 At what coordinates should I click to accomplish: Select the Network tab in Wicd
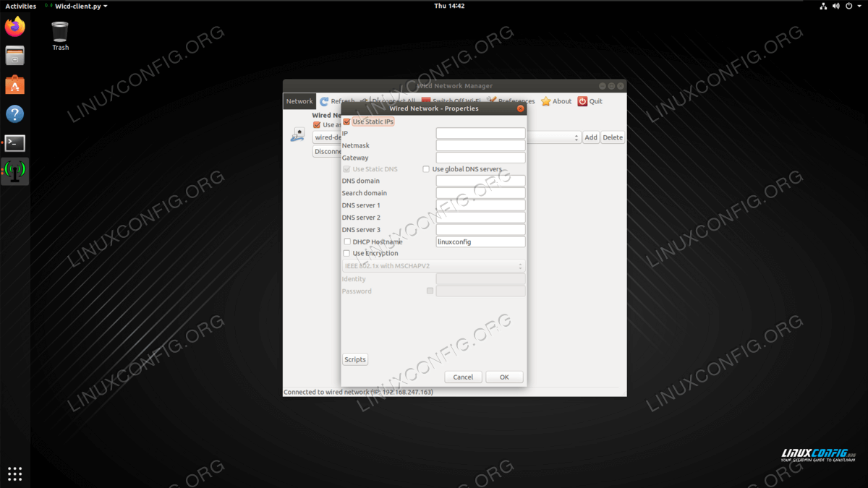(x=299, y=101)
